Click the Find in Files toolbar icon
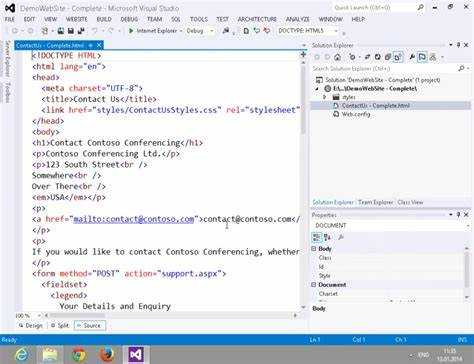474x364 pixels. 226,31
